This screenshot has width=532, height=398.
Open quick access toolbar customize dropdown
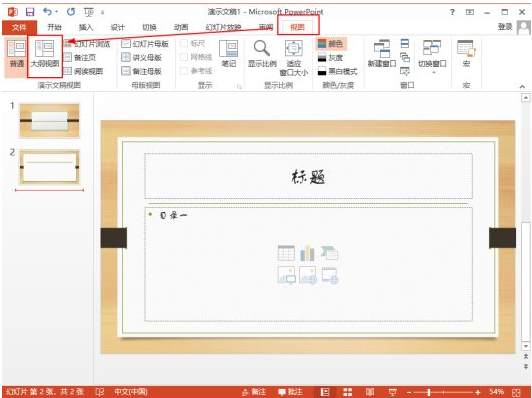click(102, 13)
